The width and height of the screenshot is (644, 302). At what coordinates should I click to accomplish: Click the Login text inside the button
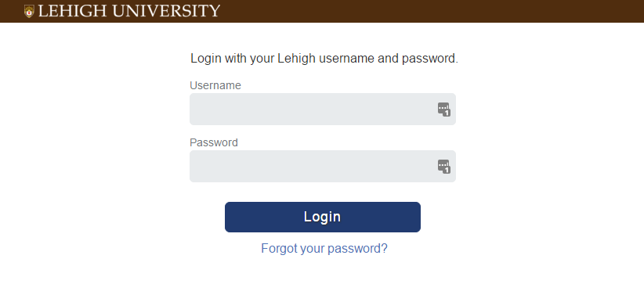pos(323,217)
